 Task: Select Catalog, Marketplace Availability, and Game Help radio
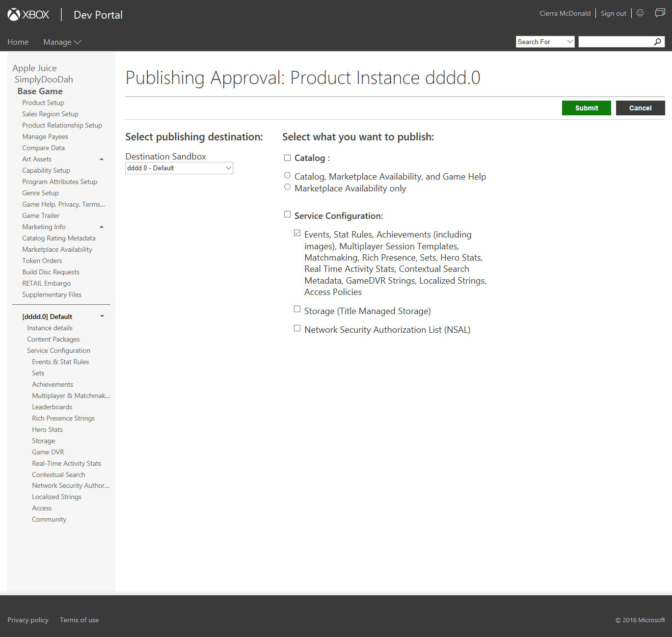tap(288, 175)
